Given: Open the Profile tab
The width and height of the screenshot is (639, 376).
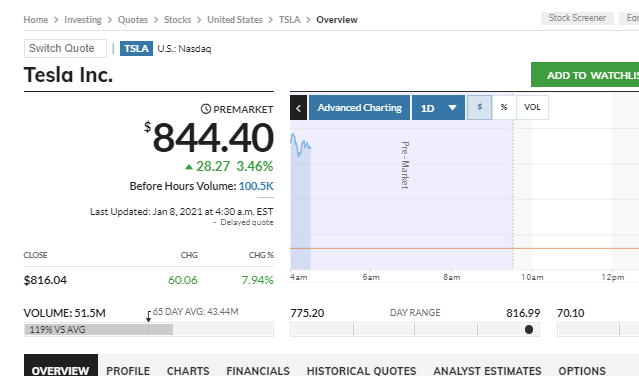Looking at the screenshot, I should click(128, 371).
